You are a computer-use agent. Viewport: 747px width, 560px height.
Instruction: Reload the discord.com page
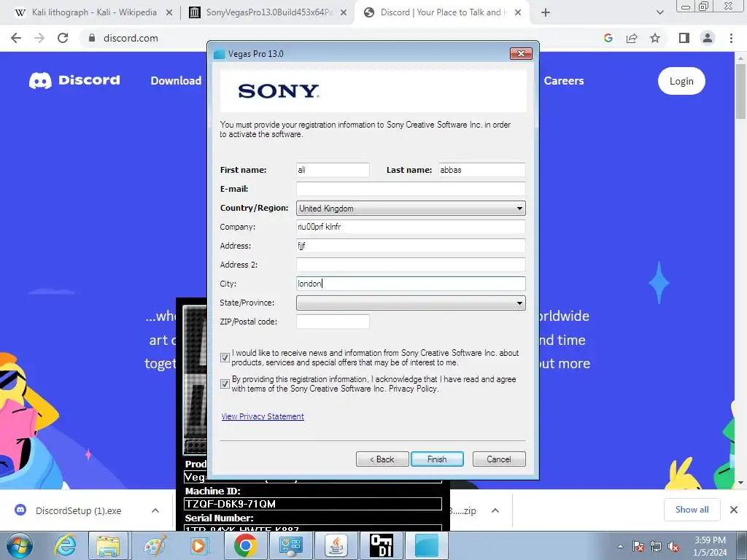click(63, 38)
